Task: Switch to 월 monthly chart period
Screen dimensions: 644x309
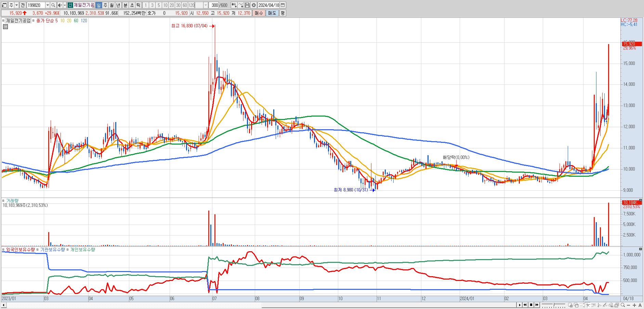Action: (x=112, y=5)
